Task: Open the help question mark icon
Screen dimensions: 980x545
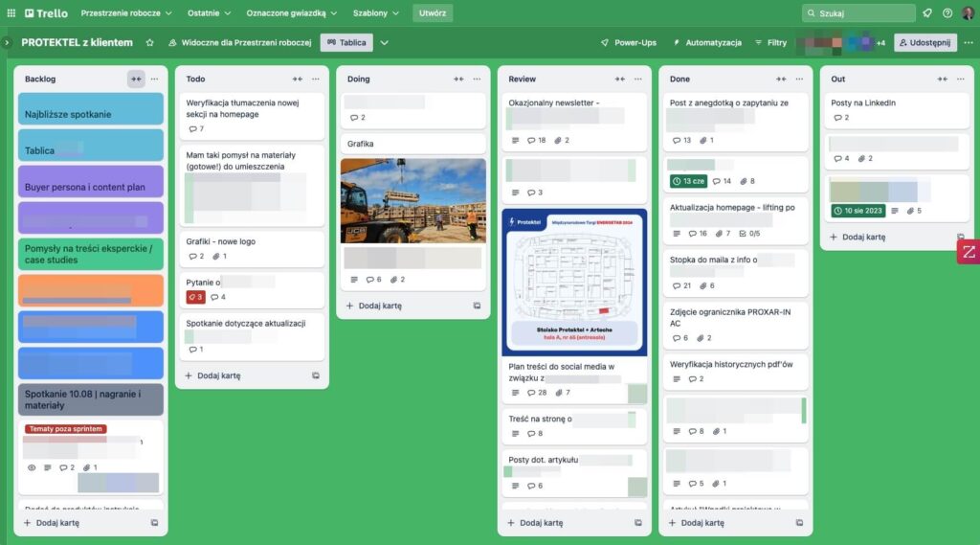Action: click(947, 12)
